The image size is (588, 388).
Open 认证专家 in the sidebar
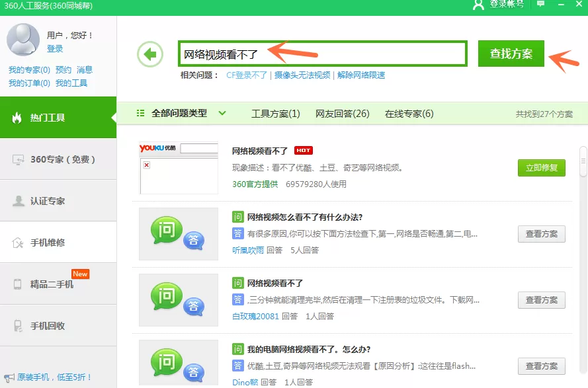[58, 202]
